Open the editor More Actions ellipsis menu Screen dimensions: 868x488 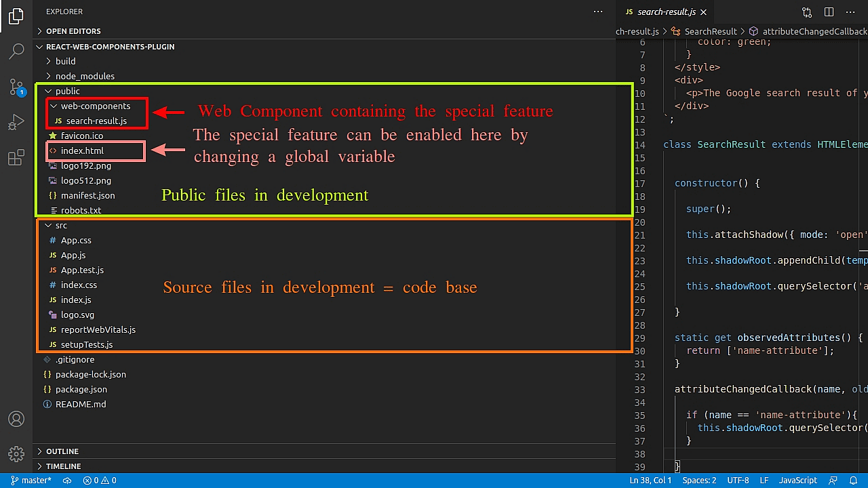850,12
